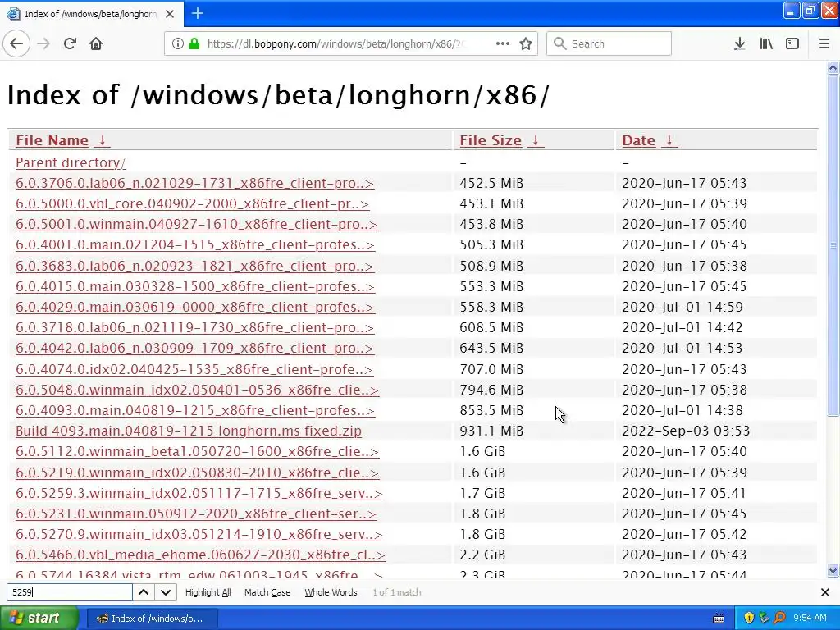Click the 931.1 MiB file size cell

pyautogui.click(x=491, y=431)
